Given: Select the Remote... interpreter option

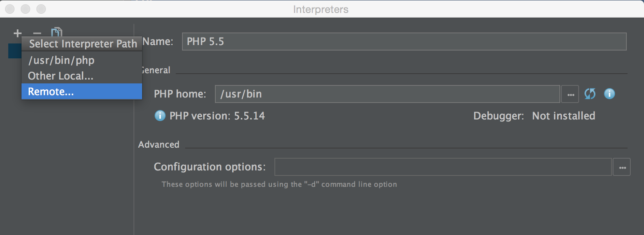Looking at the screenshot, I should tap(51, 92).
